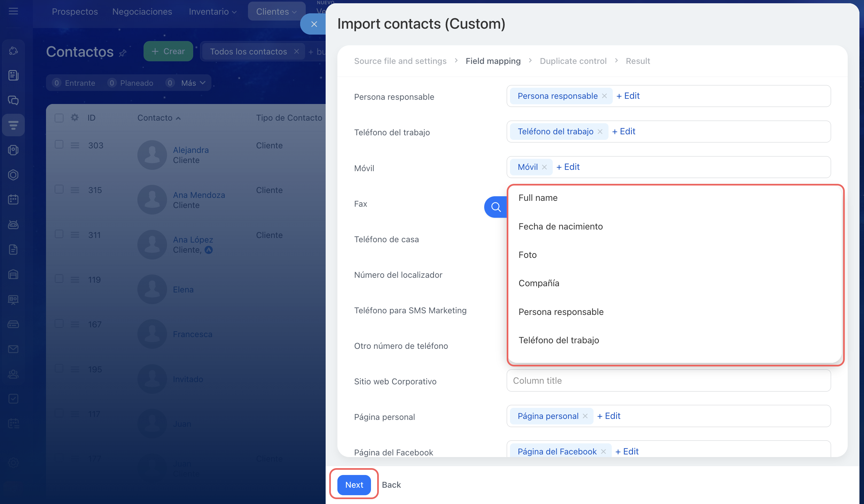This screenshot has width=864, height=504.
Task: Click the blue magnifier search icon
Action: [x=496, y=207]
